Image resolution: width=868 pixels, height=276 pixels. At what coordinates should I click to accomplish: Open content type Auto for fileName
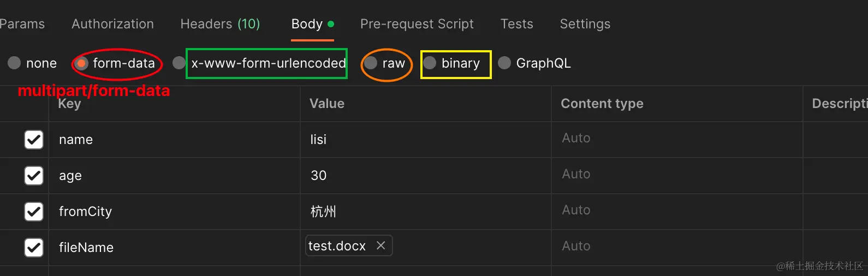[576, 247]
